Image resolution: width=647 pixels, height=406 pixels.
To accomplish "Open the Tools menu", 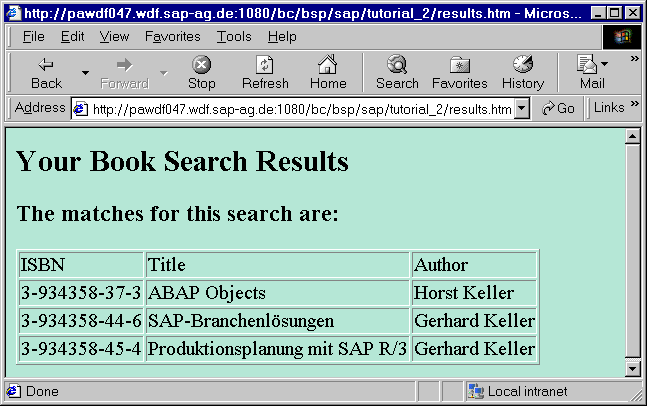I will coord(234,36).
